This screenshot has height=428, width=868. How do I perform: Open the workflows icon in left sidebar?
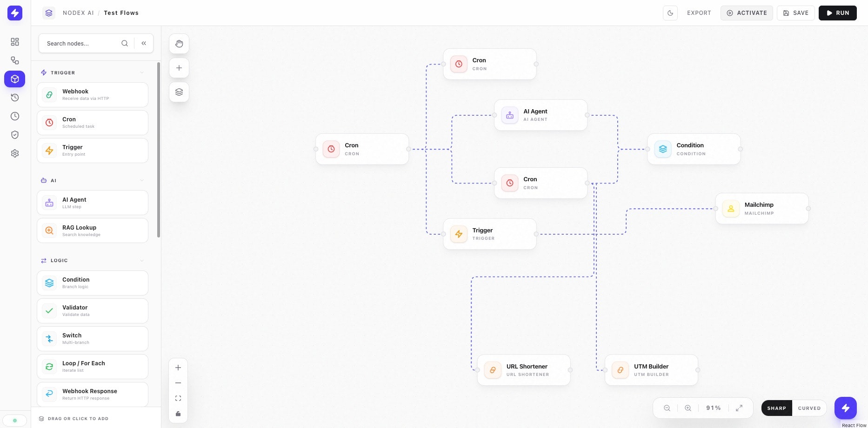click(x=14, y=60)
